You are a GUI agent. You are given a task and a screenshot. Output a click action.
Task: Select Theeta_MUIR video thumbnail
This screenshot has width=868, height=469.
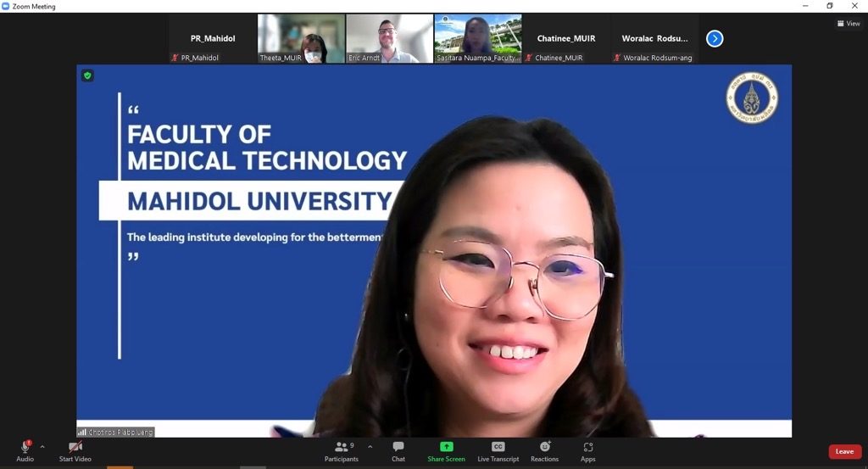pos(301,38)
